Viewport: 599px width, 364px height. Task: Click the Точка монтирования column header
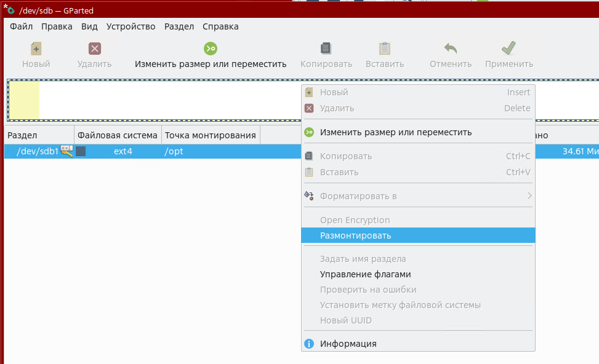[211, 135]
